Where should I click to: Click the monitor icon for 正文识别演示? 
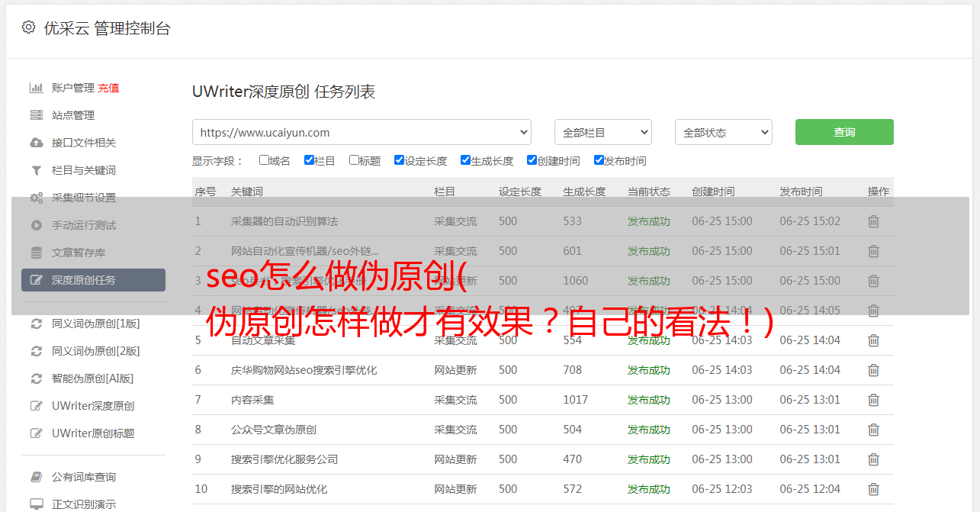click(x=36, y=504)
